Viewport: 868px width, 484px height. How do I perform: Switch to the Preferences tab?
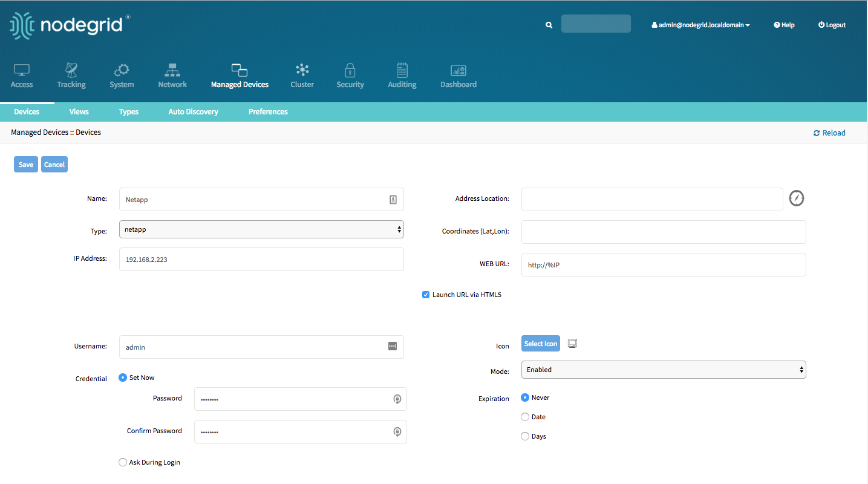pyautogui.click(x=268, y=112)
